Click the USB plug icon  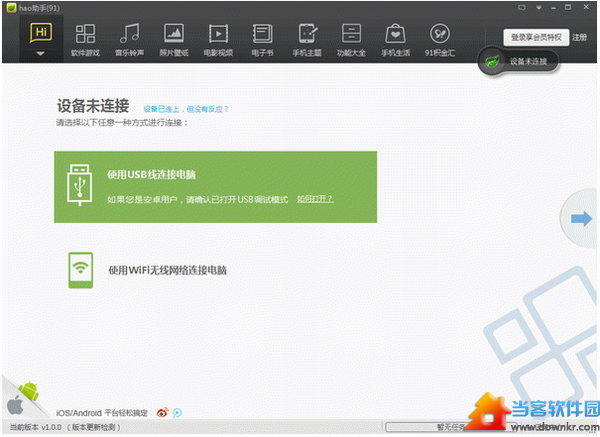pos(80,185)
